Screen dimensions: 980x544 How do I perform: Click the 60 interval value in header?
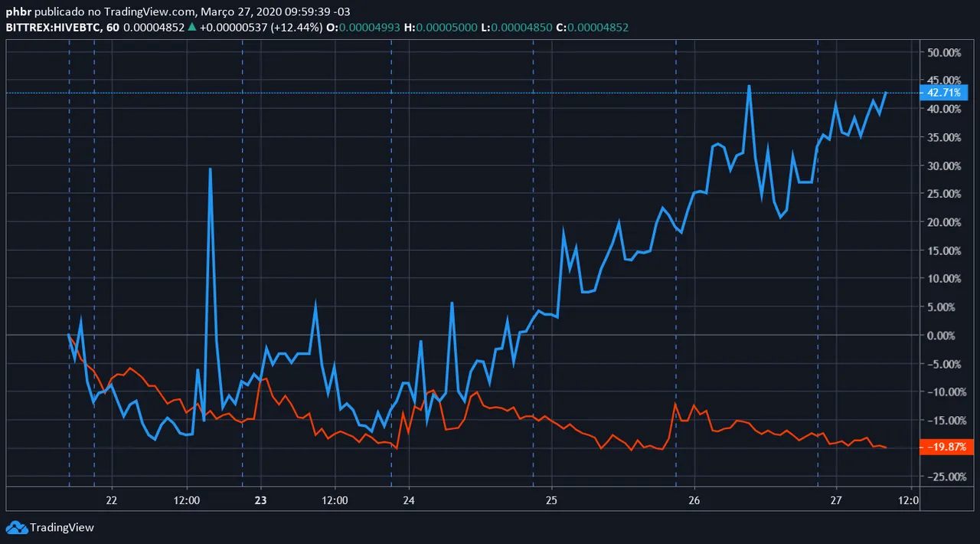click(113, 28)
